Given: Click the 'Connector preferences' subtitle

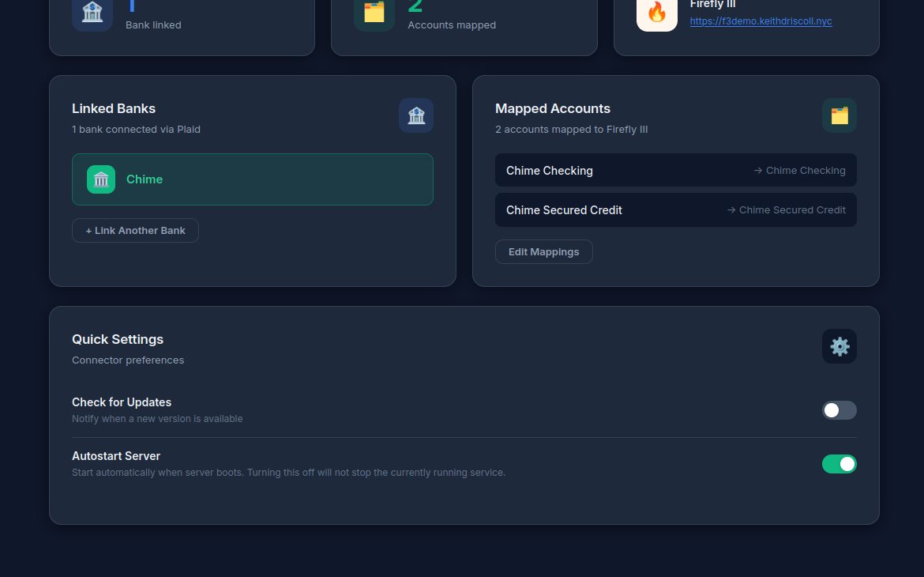Looking at the screenshot, I should [x=128, y=360].
